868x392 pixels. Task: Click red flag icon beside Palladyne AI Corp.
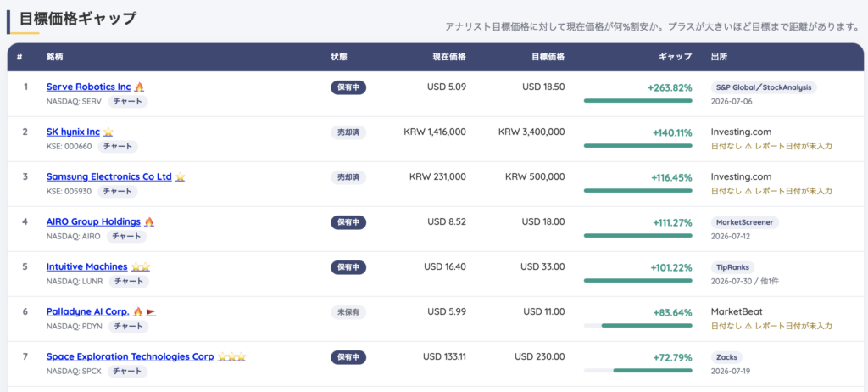pos(151,312)
